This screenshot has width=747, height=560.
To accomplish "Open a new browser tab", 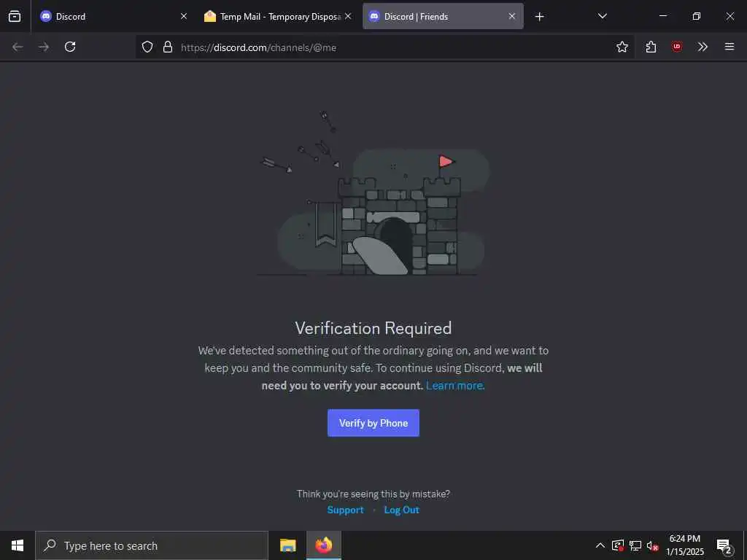I will point(539,17).
